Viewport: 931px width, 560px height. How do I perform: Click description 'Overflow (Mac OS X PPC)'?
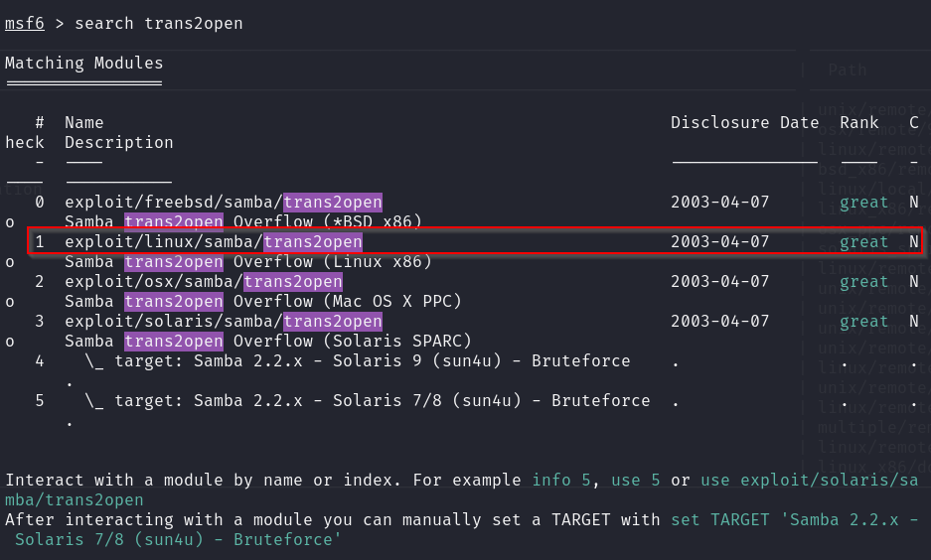pos(348,302)
